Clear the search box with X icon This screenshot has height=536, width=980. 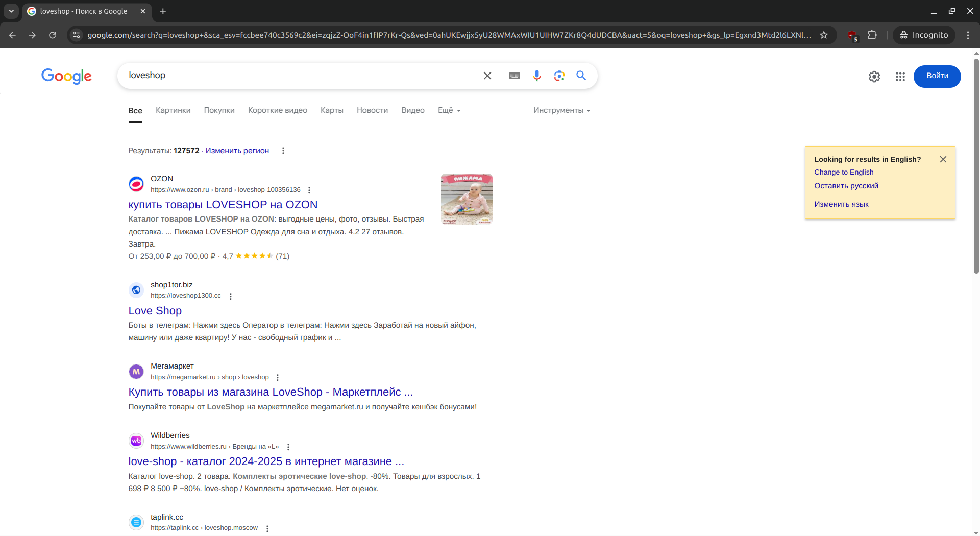[487, 76]
